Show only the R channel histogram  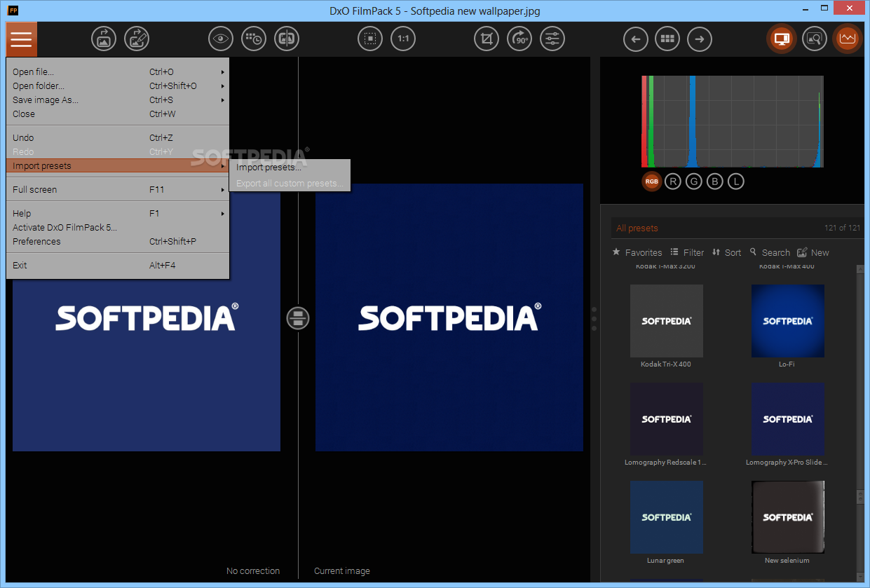(673, 182)
